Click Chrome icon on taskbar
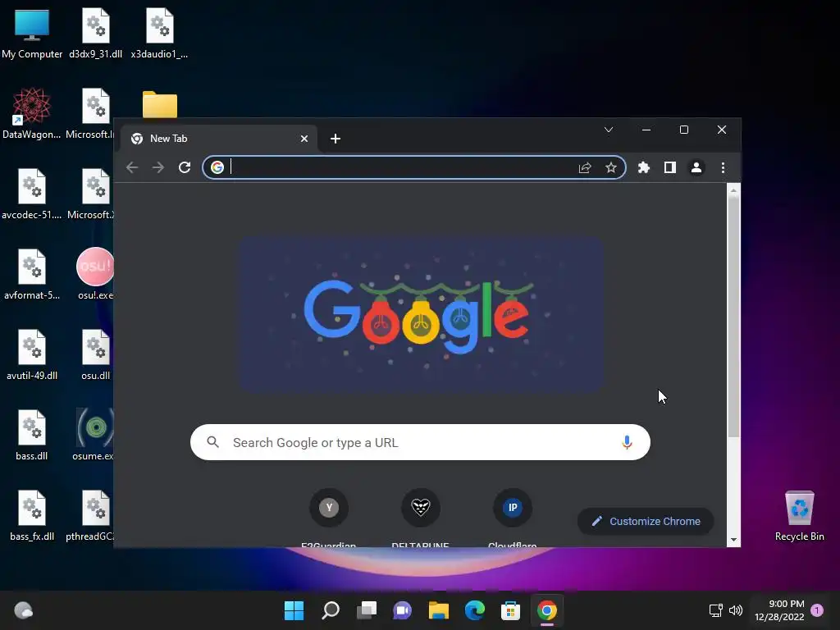Image resolution: width=840 pixels, height=630 pixels. point(547,610)
